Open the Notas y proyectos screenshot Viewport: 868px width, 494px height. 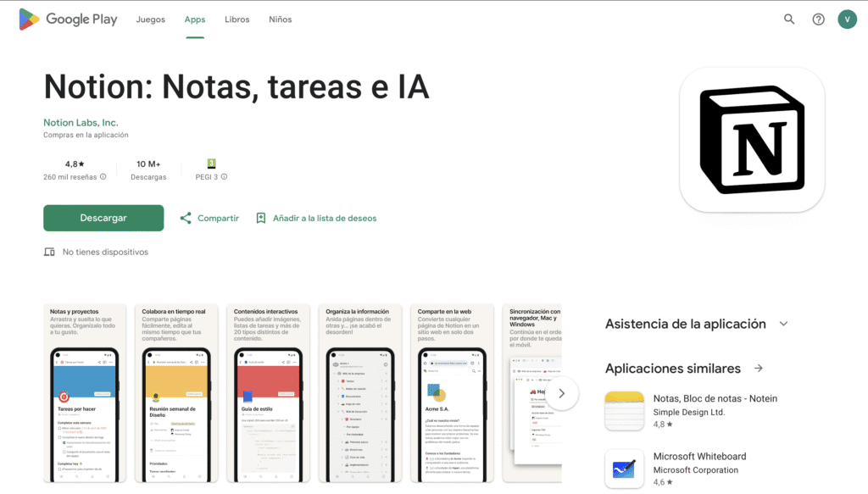click(x=85, y=393)
